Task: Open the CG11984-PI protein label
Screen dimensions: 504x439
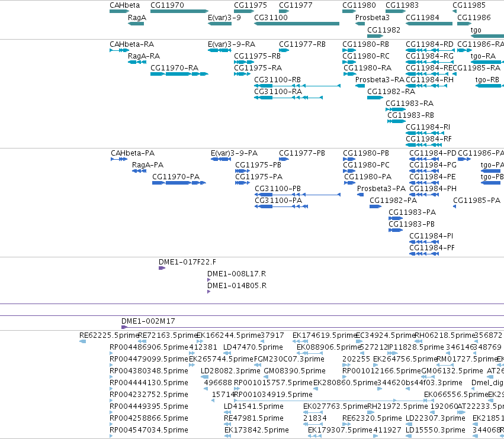Action: click(x=431, y=235)
